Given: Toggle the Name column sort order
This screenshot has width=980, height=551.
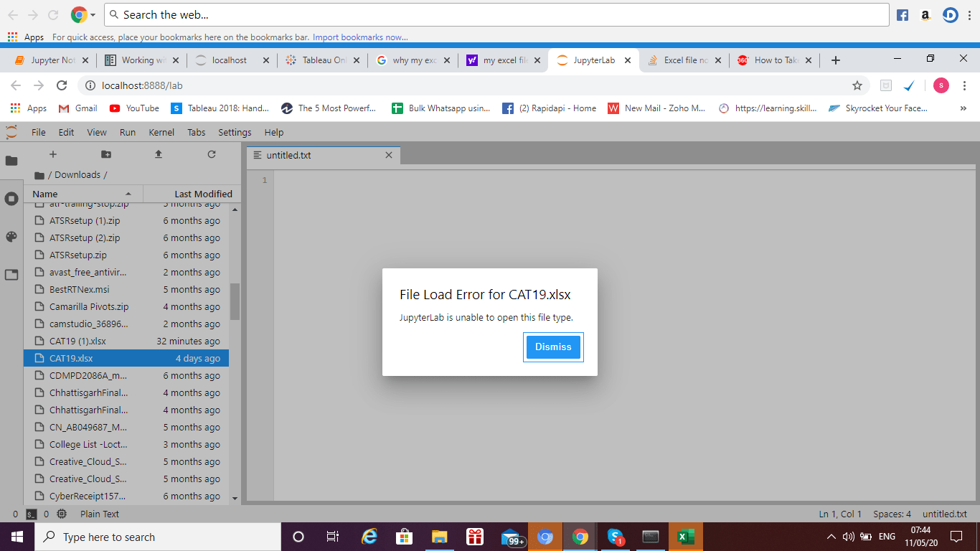Looking at the screenshot, I should pyautogui.click(x=44, y=194).
